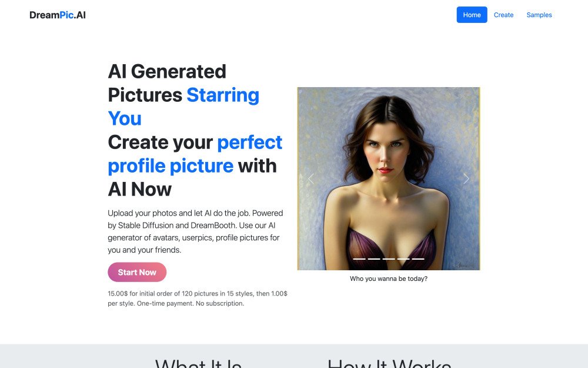The width and height of the screenshot is (588, 368).
Task: Go to the Samples page
Action: pos(539,15)
